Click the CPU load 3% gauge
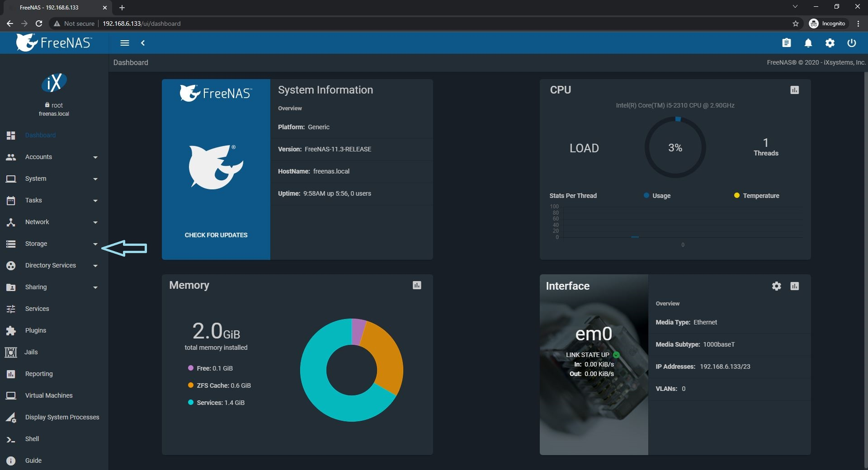The height and width of the screenshot is (470, 868). click(x=675, y=147)
